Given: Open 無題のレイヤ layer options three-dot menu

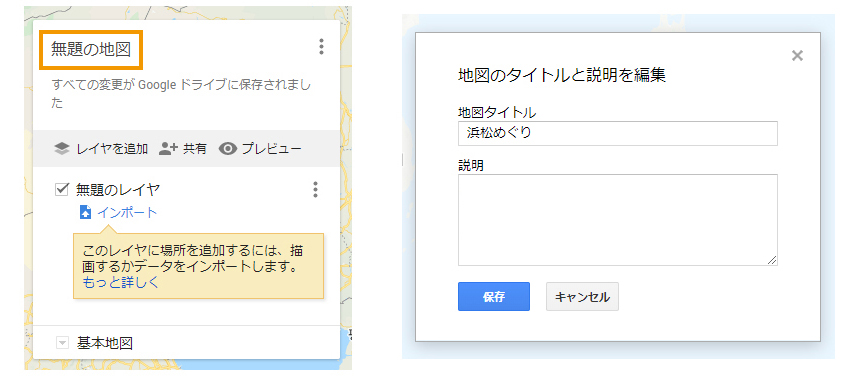Looking at the screenshot, I should tap(315, 189).
